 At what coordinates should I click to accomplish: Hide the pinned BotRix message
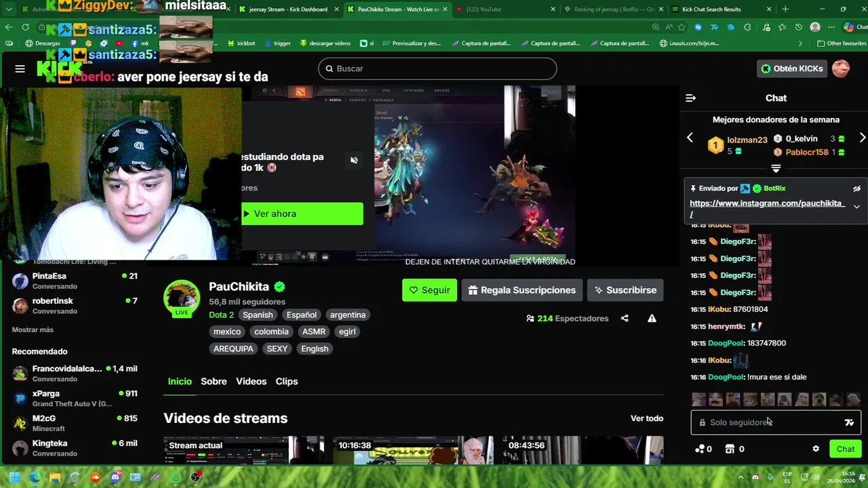point(856,188)
